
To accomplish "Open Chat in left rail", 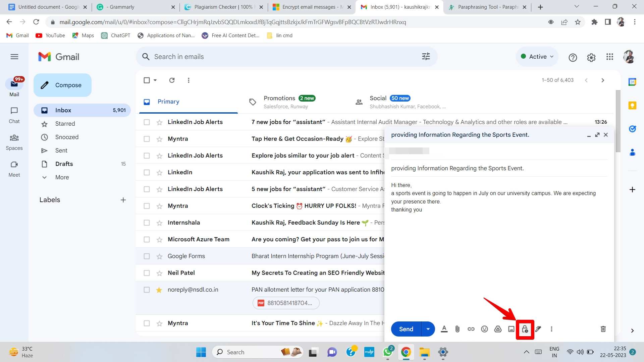I will 14,115.
